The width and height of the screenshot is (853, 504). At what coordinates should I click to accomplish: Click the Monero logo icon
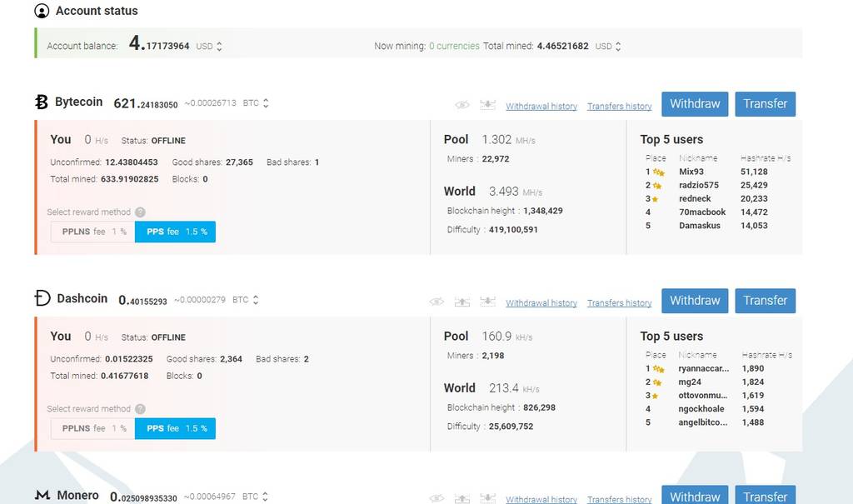(42, 495)
